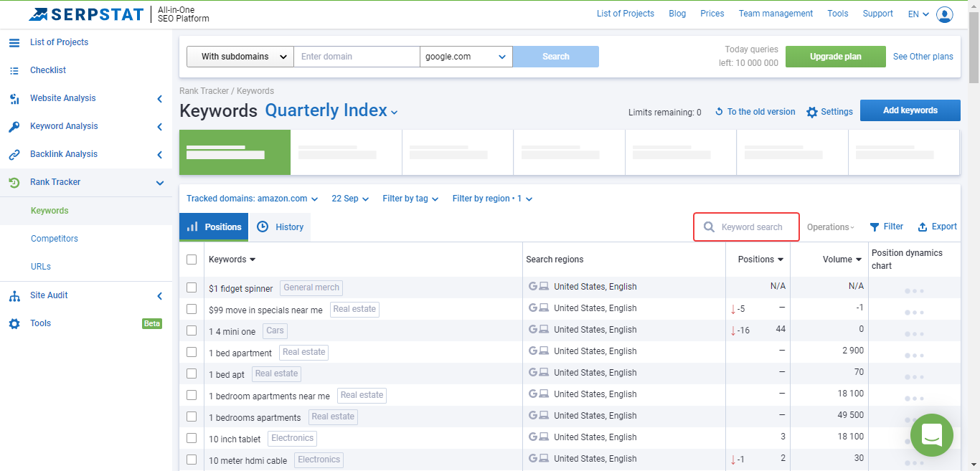Screen dimensions: 980x471
Task: Click the bar chart icon on Positions tab
Action: click(x=192, y=227)
